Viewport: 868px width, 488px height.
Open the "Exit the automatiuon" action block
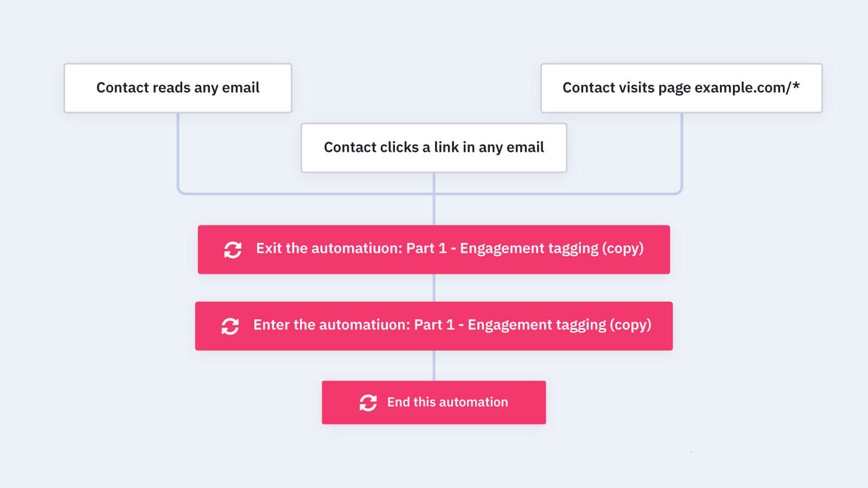[x=433, y=249]
